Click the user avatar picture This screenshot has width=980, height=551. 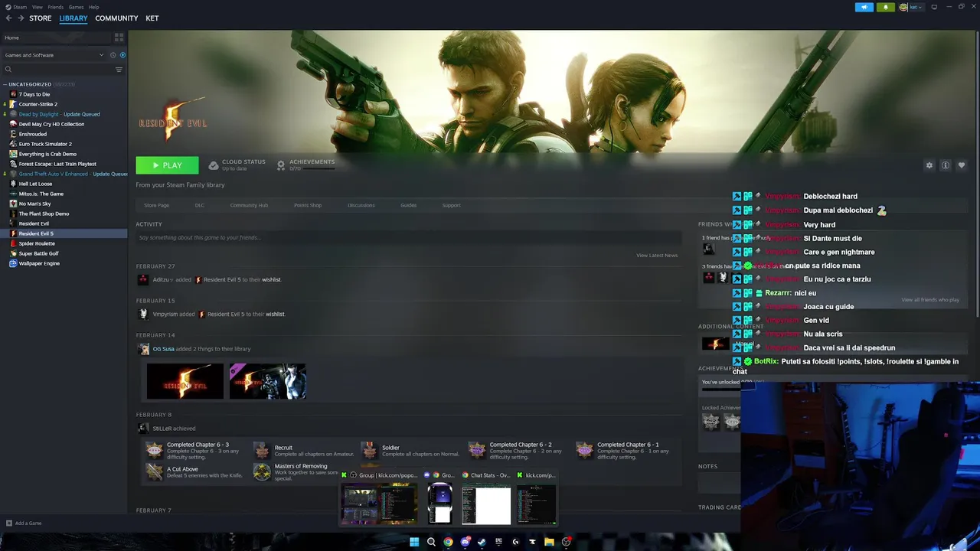coord(903,7)
